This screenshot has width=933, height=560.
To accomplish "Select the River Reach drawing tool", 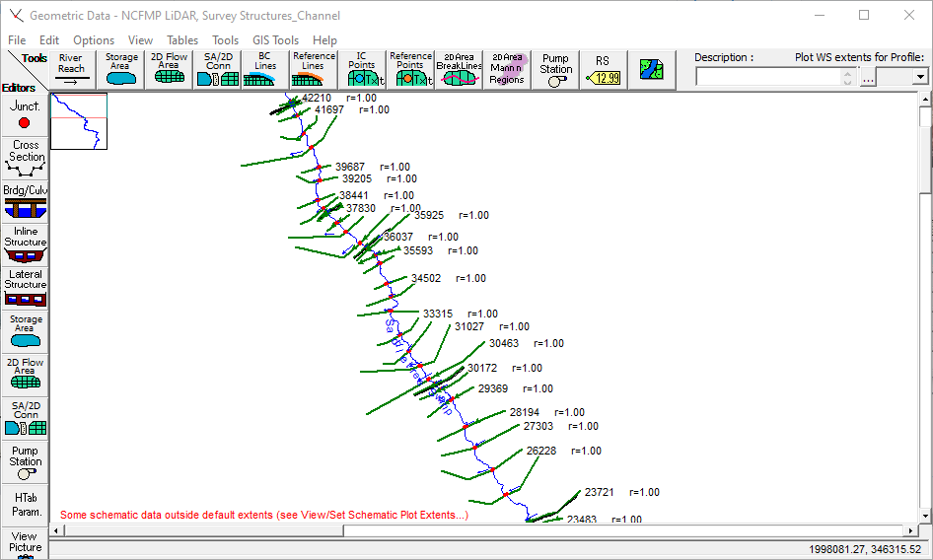I will 71,70.
